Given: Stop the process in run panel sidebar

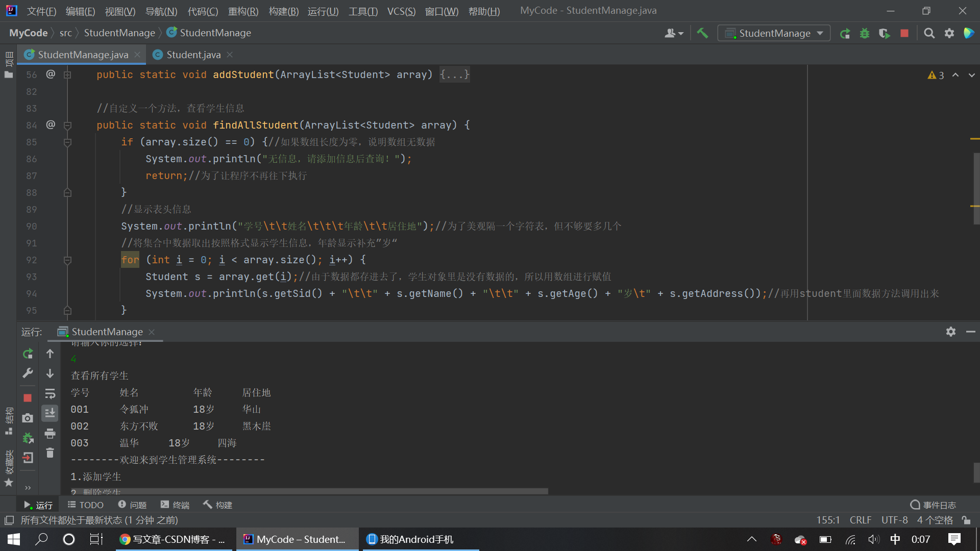Looking at the screenshot, I should click(28, 398).
